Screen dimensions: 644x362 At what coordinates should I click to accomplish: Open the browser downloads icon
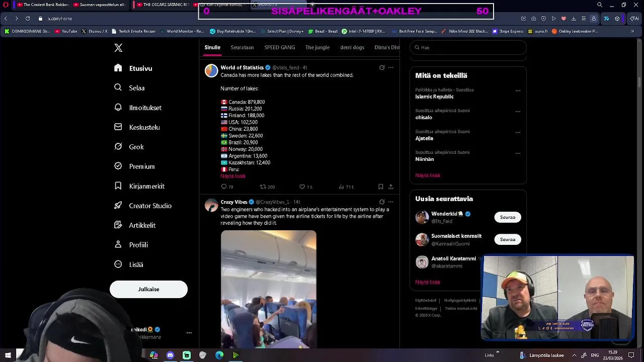(574, 19)
